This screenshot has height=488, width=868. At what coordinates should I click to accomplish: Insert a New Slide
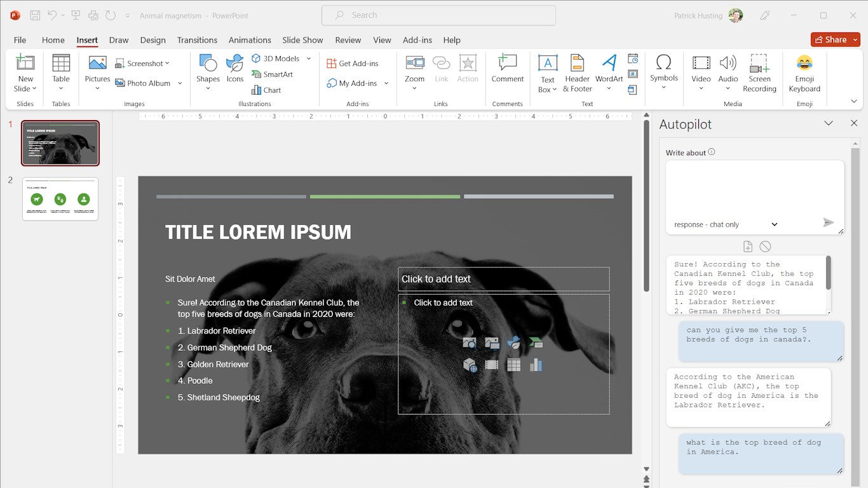click(x=25, y=74)
